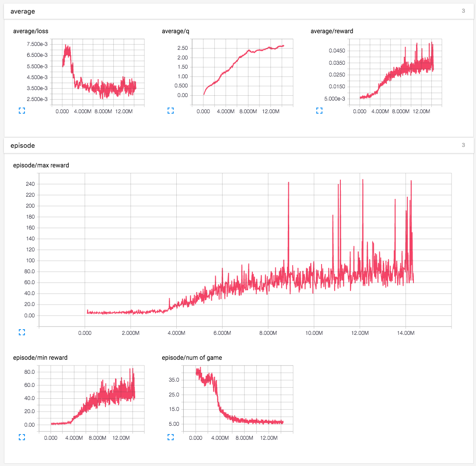Click the 14.00M x-axis label in max reward

tap(406, 333)
